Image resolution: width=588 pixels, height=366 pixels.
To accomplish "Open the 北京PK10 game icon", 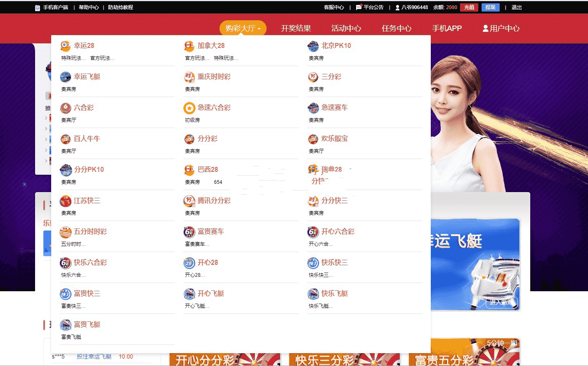I will (x=313, y=46).
